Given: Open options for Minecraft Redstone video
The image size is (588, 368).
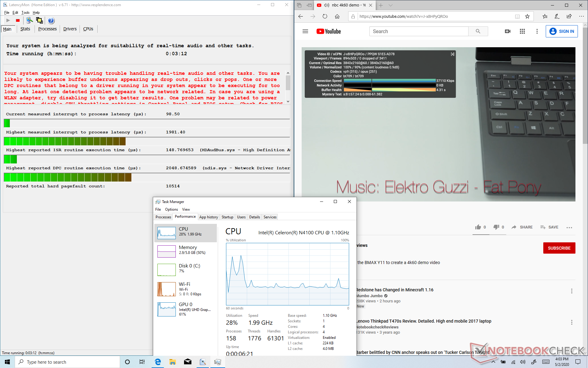Looking at the screenshot, I should coord(571,291).
